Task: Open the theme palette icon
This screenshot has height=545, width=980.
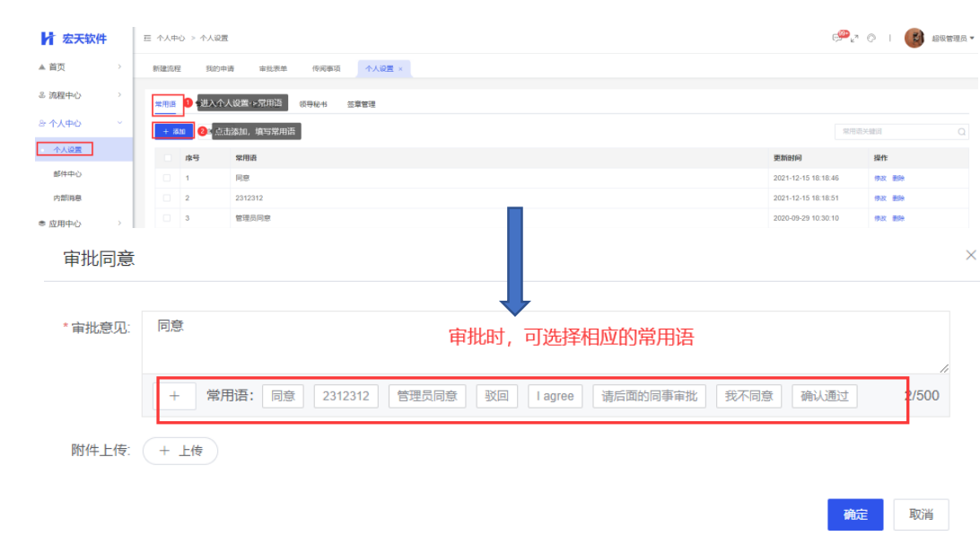Action: coord(871,38)
